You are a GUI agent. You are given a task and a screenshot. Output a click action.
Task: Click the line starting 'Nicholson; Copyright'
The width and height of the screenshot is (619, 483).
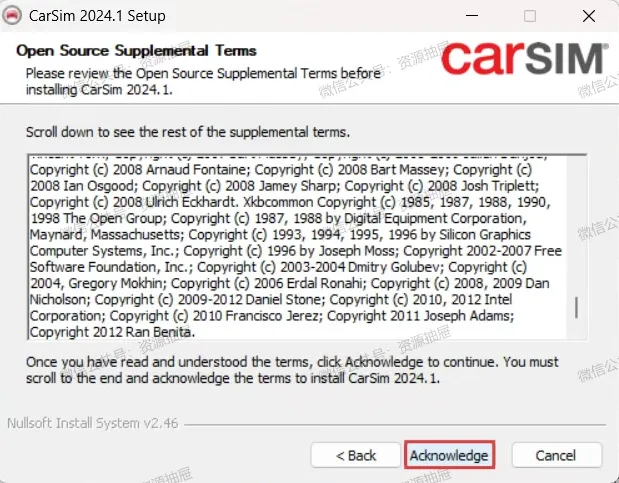click(x=271, y=299)
